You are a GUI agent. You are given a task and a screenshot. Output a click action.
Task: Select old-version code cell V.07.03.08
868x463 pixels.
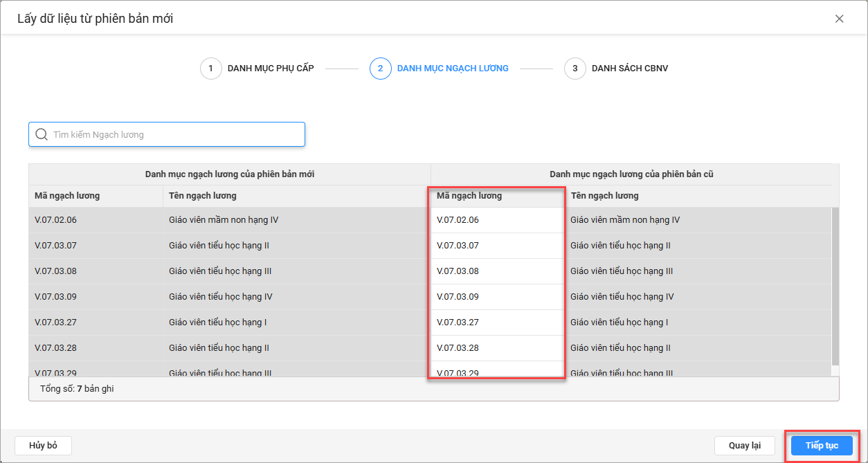498,271
